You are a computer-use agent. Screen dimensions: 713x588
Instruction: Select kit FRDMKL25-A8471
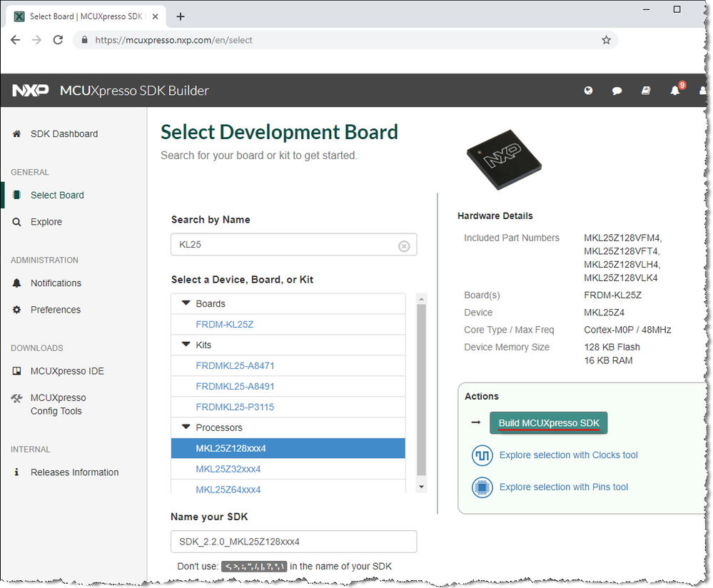235,365
